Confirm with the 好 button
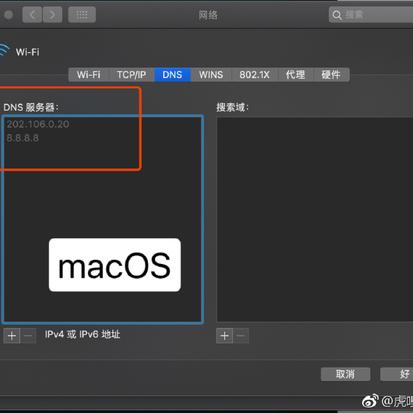This screenshot has height=413, width=413. tap(398, 374)
